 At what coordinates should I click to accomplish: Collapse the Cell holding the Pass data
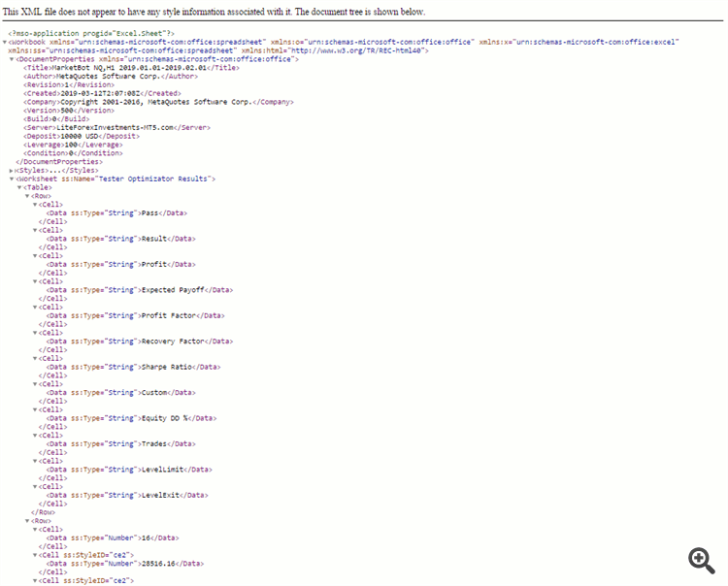coord(35,205)
